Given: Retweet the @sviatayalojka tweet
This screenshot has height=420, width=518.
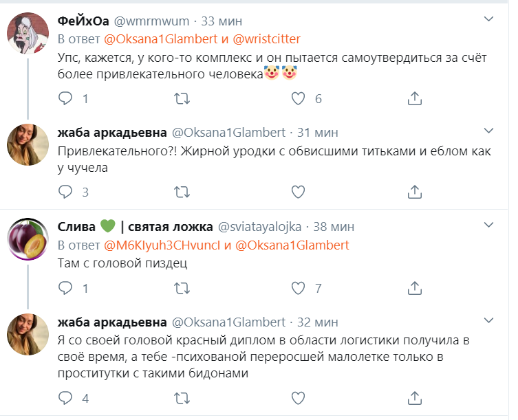Looking at the screenshot, I should (182, 288).
